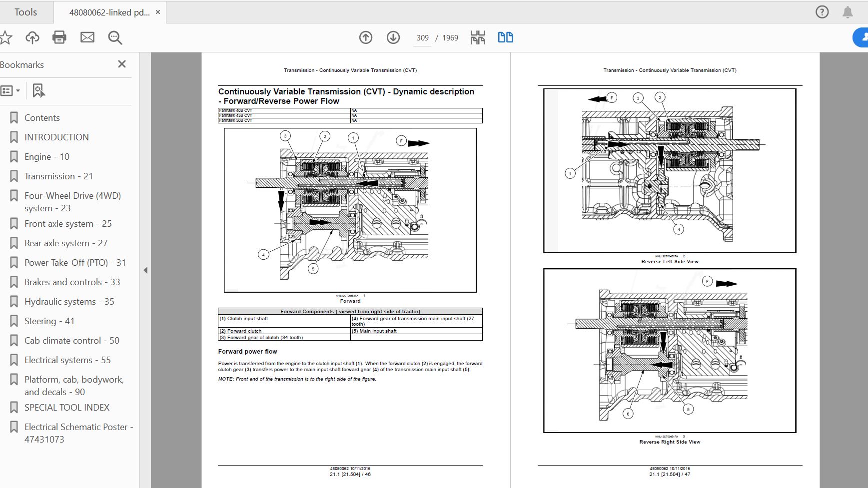This screenshot has width=868, height=488.
Task: Click the email envelope icon
Action: (87, 37)
